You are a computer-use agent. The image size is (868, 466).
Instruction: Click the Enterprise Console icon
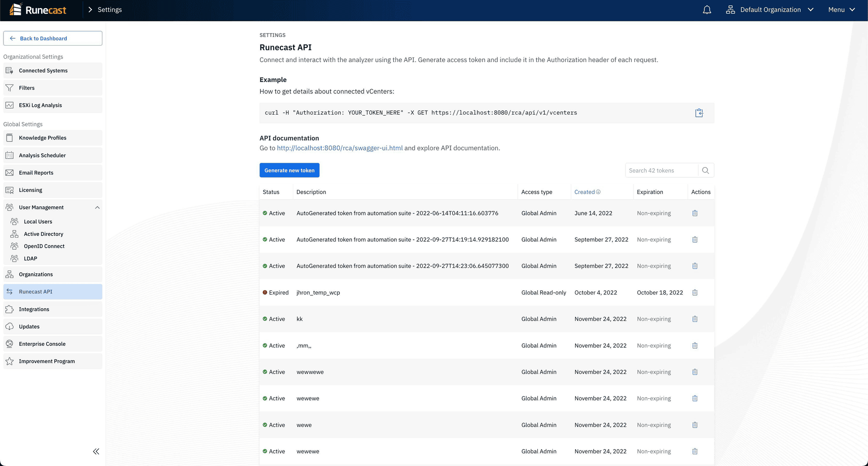10,344
